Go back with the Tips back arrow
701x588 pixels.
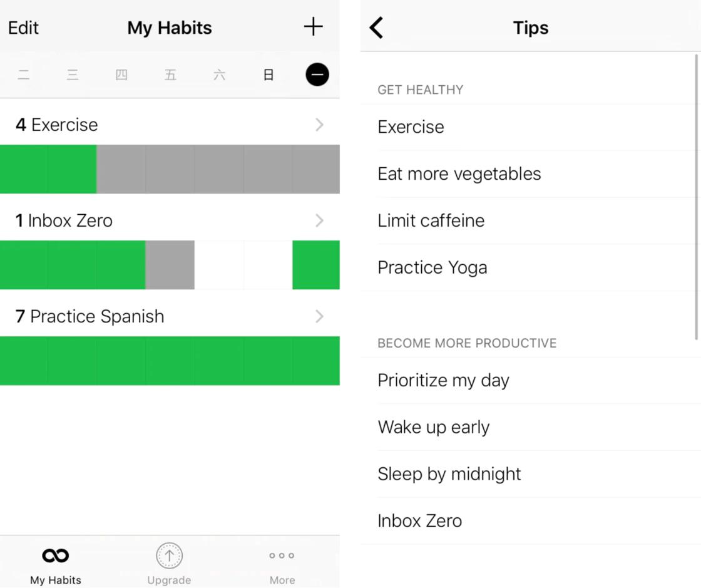376,28
